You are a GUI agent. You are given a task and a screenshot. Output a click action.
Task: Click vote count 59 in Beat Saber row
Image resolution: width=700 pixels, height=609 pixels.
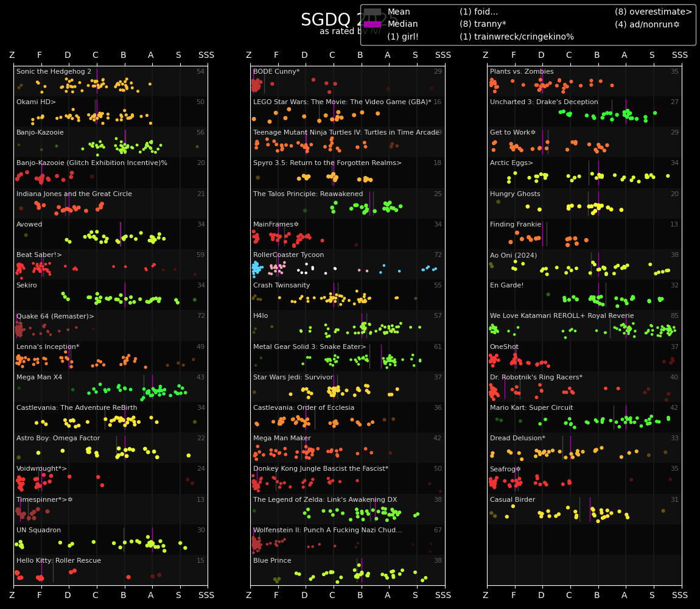pos(200,255)
